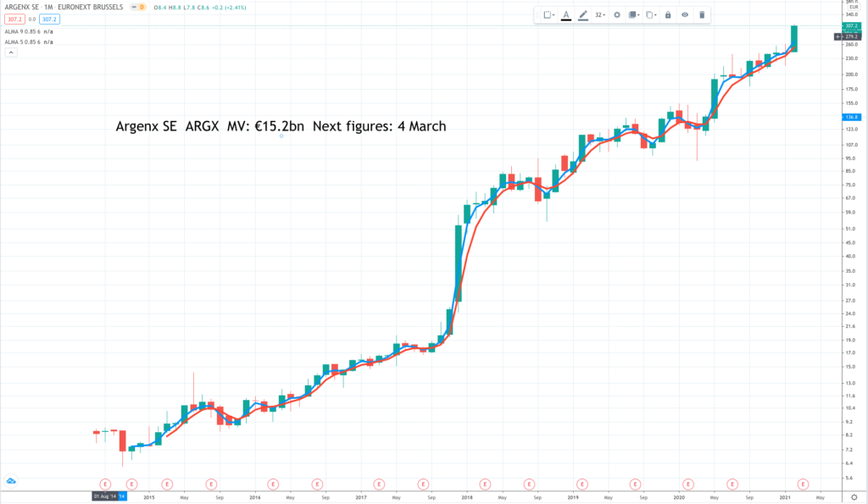
Task: Click the 51.0 value on the price scale
Action: (851, 229)
